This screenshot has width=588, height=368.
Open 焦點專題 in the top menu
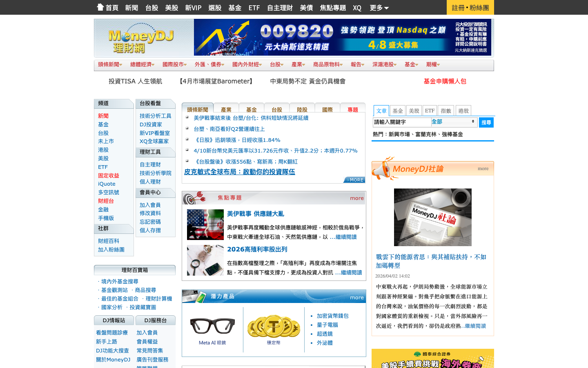click(333, 8)
